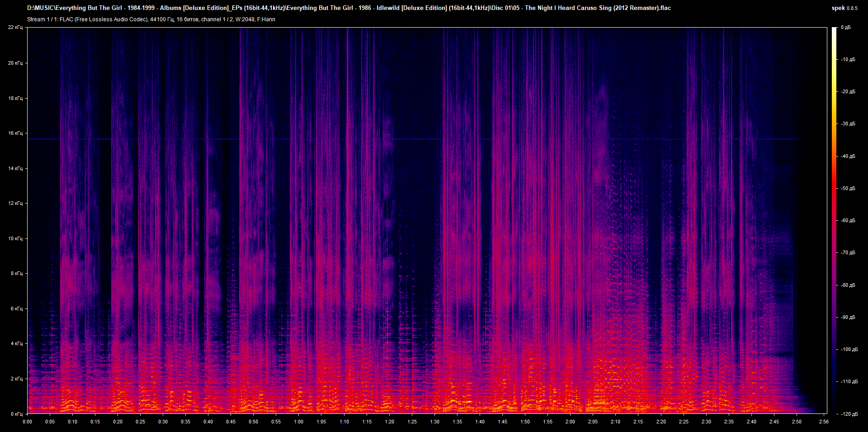
Task: Click the '2 кГц' frequency axis label
Action: click(x=17, y=379)
